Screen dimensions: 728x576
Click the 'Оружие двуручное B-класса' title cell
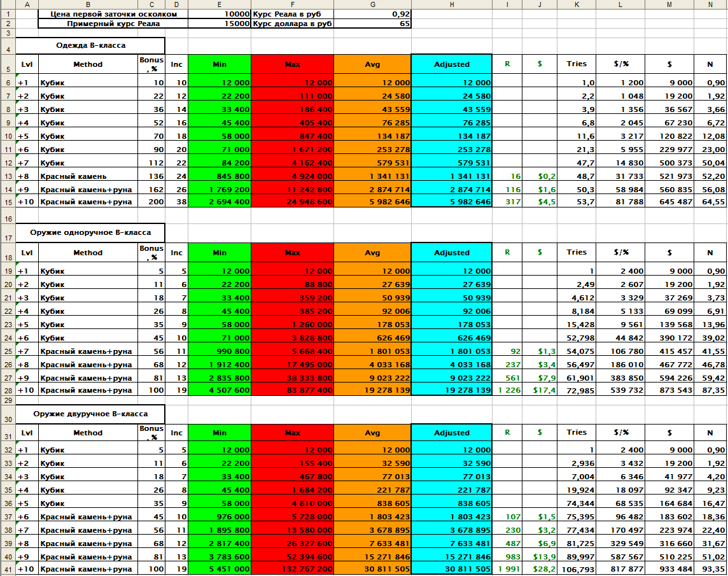[90, 414]
